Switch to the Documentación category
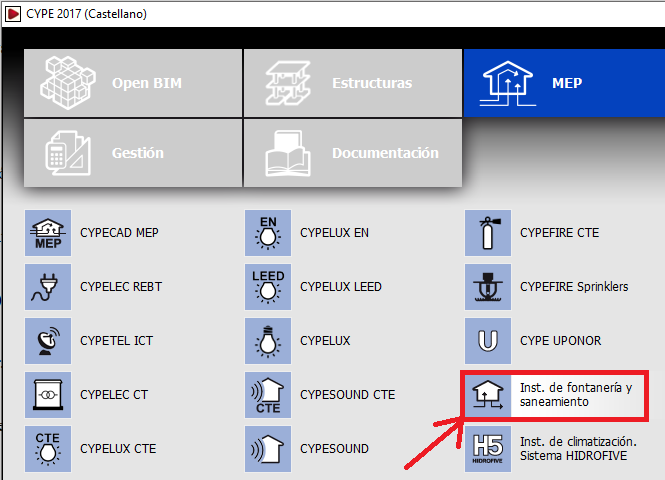Image resolution: width=665 pixels, height=480 pixels. 353,153
